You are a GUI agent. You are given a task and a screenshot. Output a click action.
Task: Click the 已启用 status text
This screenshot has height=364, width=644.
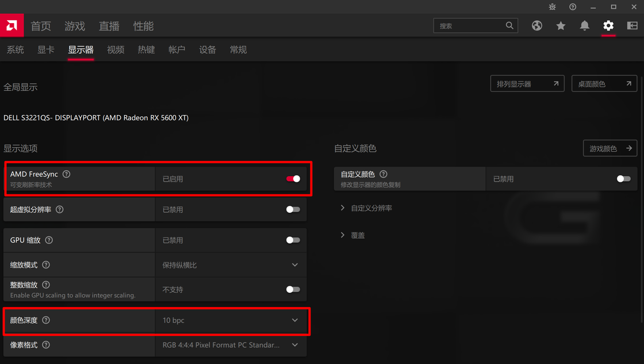[x=172, y=179]
